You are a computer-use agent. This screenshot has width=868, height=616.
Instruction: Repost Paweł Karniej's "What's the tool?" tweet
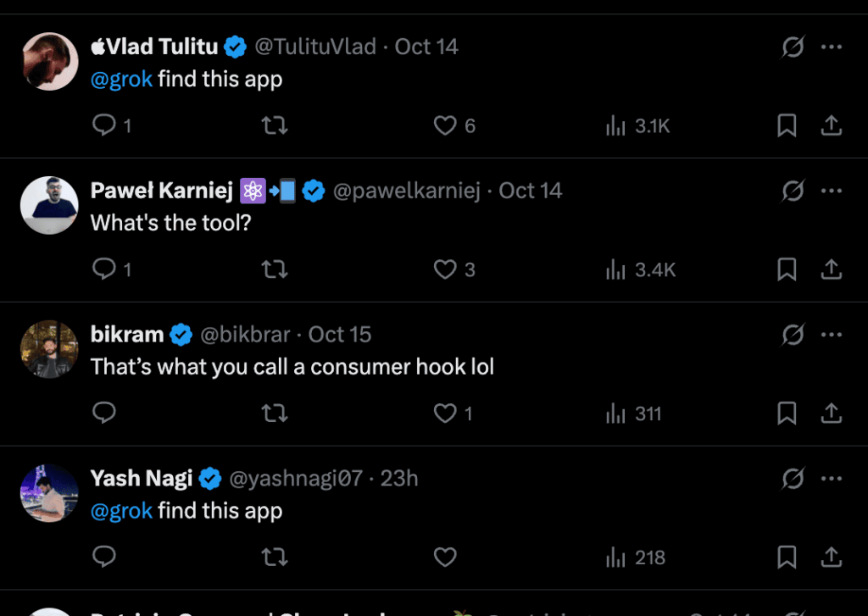coord(275,270)
